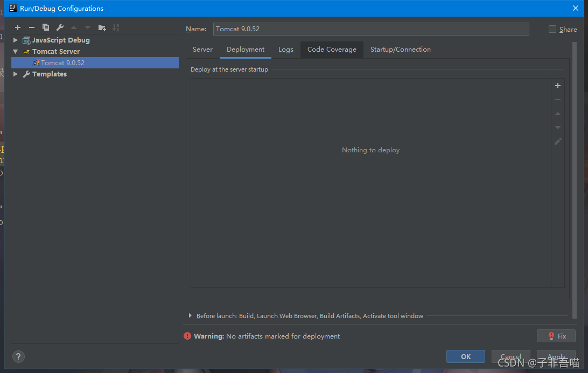Sort configurations alphabetically icon

pos(116,27)
